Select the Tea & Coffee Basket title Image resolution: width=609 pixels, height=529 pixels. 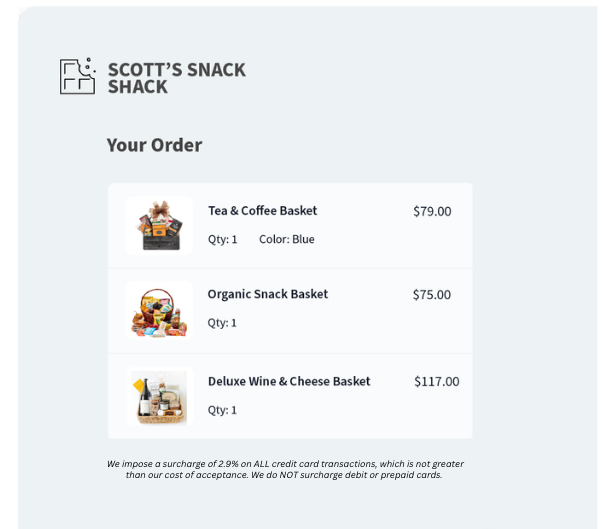262,211
